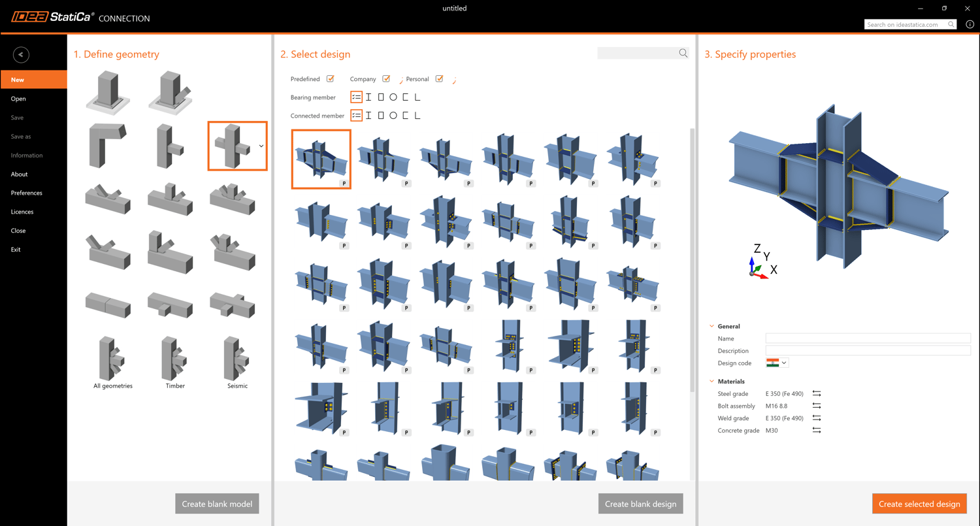Collapse the General section
The height and width of the screenshot is (526, 980).
(x=712, y=326)
